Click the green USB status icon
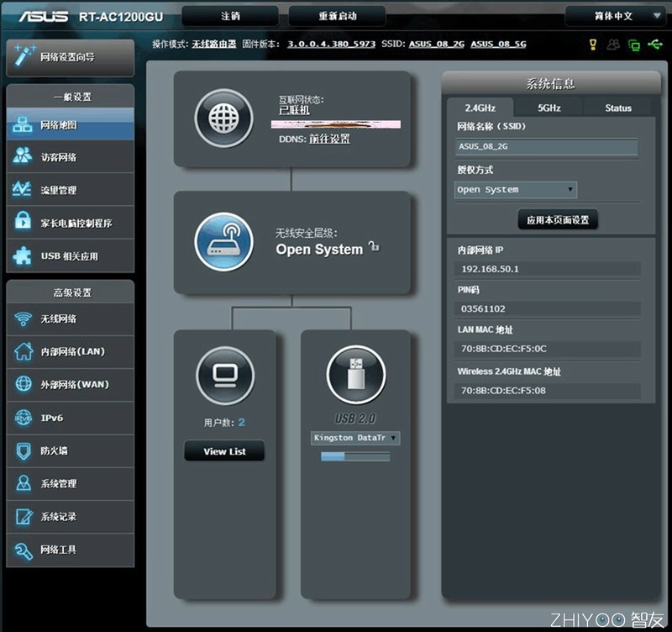This screenshot has width=672, height=632. tap(655, 44)
